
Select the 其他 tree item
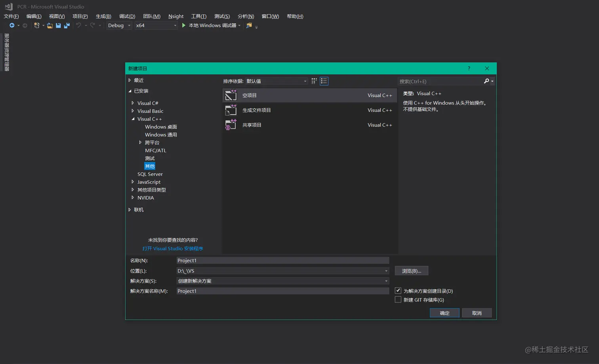(x=150, y=166)
